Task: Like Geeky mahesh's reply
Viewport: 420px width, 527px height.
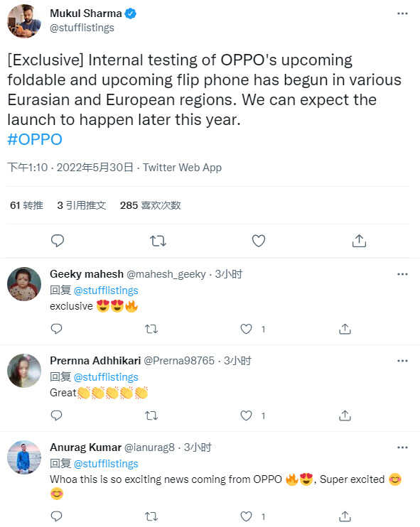Action: 246,329
